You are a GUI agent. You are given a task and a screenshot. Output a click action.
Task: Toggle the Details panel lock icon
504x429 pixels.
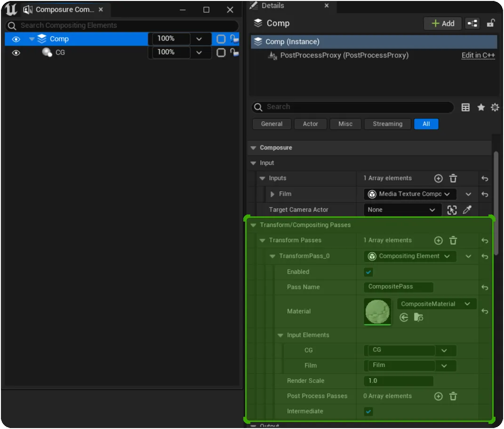click(x=490, y=24)
